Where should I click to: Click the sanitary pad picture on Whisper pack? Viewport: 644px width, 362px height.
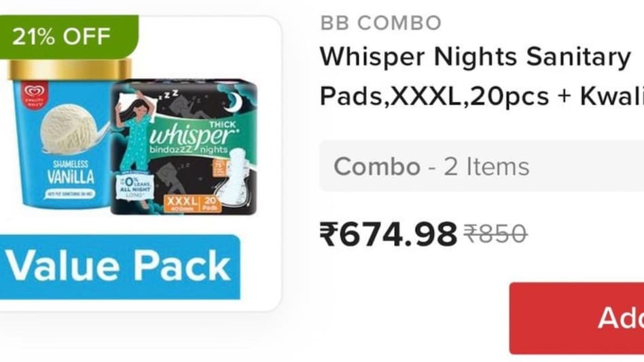pyautogui.click(x=233, y=177)
